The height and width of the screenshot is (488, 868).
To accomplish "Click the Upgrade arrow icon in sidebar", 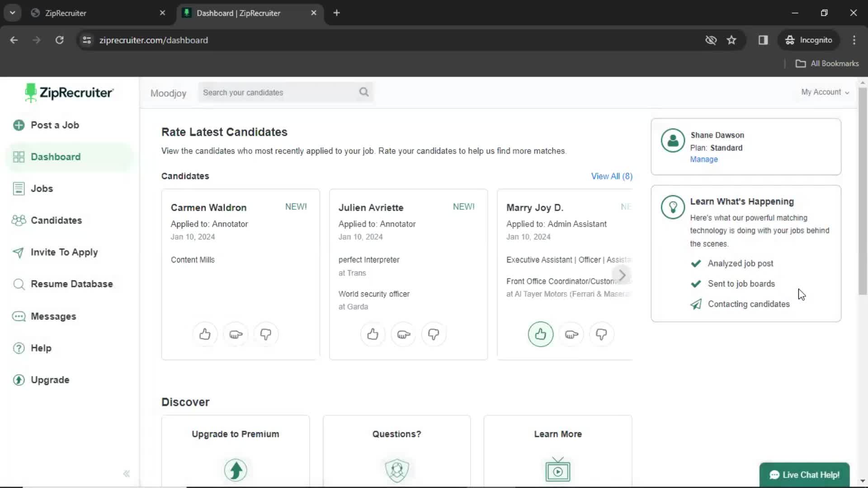I will click(x=19, y=380).
